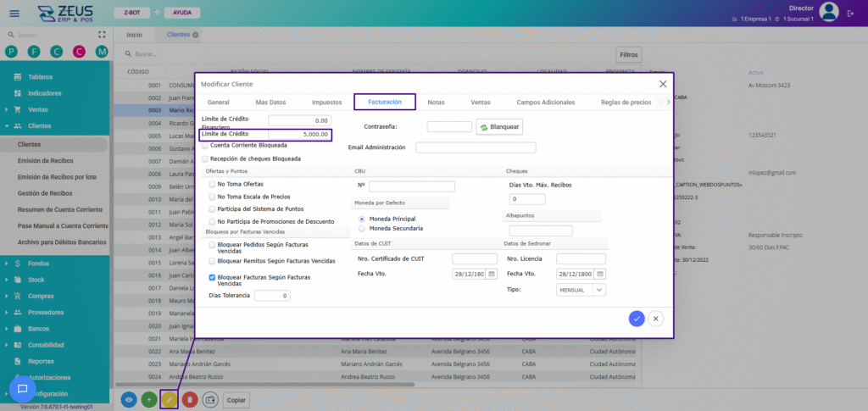The height and width of the screenshot is (411, 868).
Task: Click the yellow pencil edit button
Action: (x=169, y=399)
